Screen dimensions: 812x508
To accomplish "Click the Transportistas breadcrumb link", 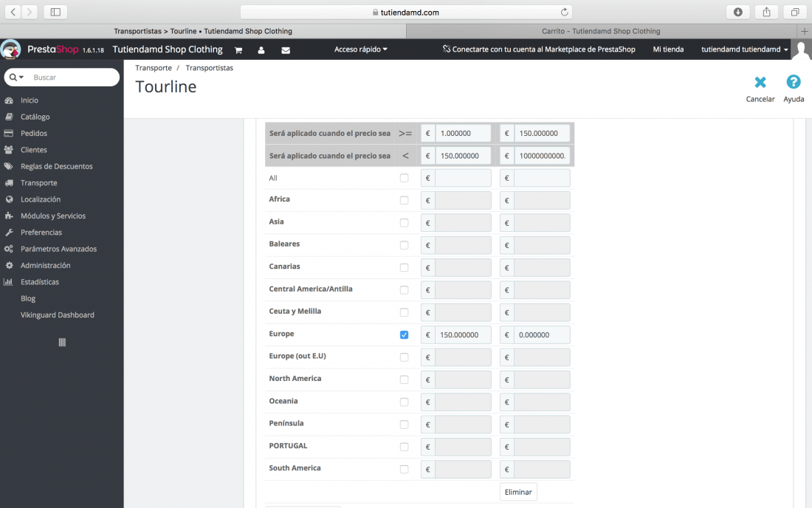I will 209,68.
